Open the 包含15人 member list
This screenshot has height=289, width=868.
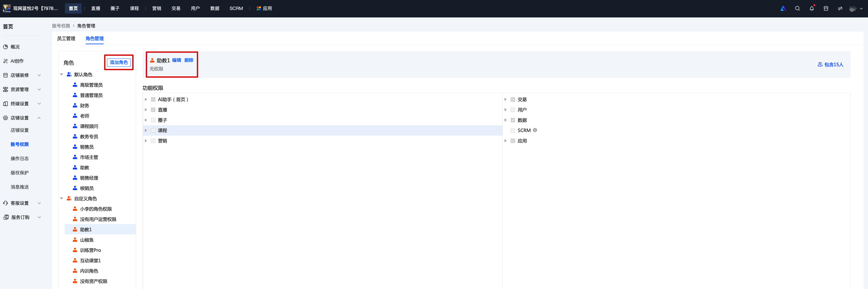tap(830, 64)
